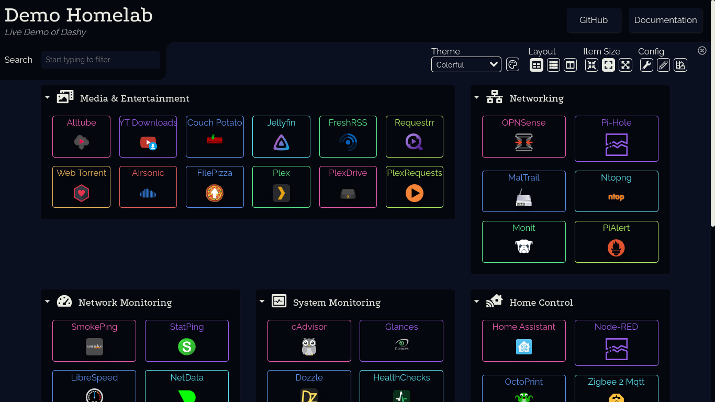This screenshot has height=402, width=715.
Task: Open the update configuration wrench button
Action: coord(646,65)
